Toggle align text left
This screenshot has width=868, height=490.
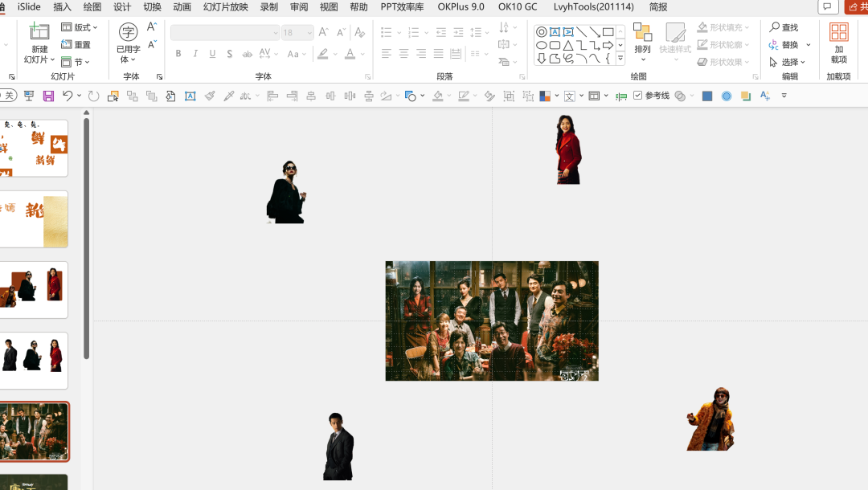[387, 54]
